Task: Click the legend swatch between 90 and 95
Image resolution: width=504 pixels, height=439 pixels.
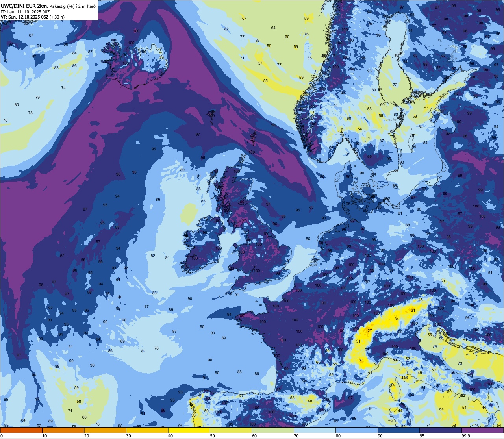Action: 399,430
